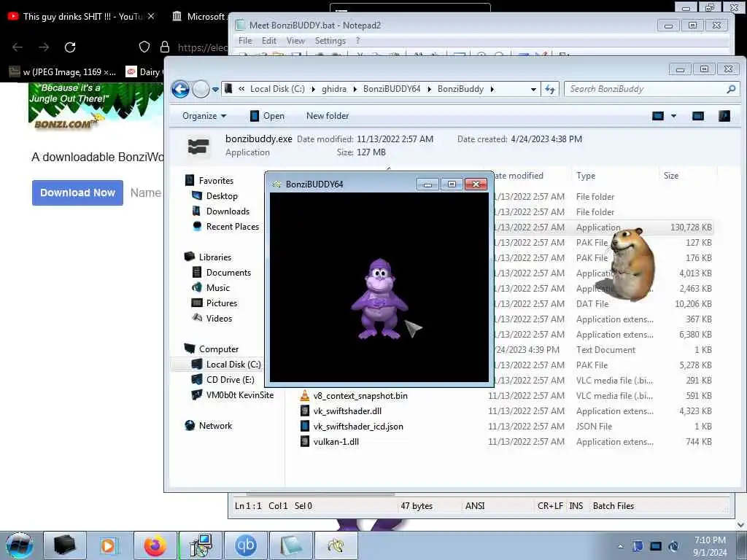Click the Windows Start orb

click(20, 545)
